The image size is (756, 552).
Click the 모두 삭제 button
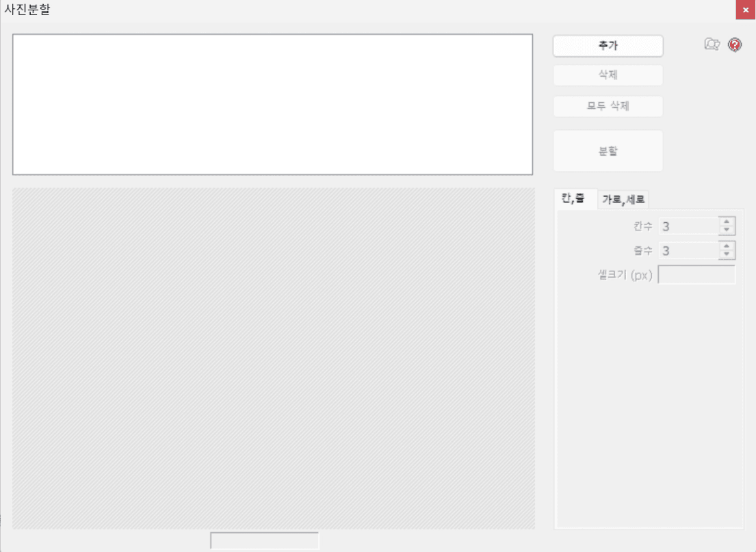pos(608,106)
